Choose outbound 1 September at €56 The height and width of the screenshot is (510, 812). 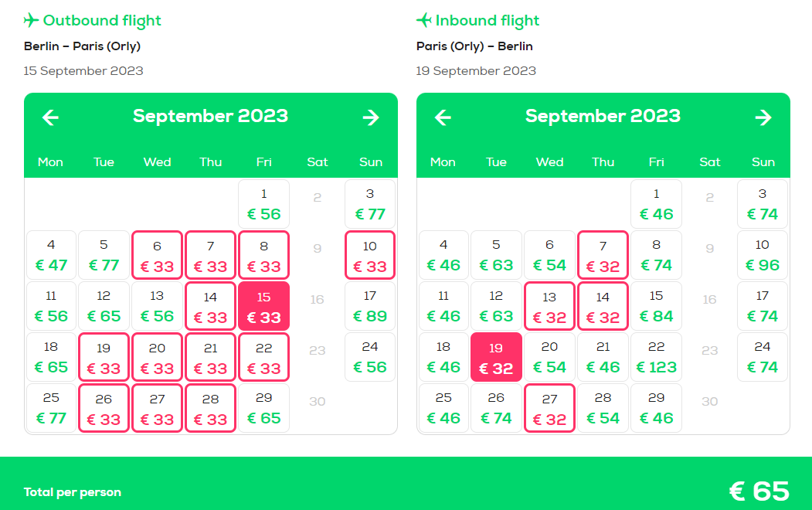pos(263,204)
